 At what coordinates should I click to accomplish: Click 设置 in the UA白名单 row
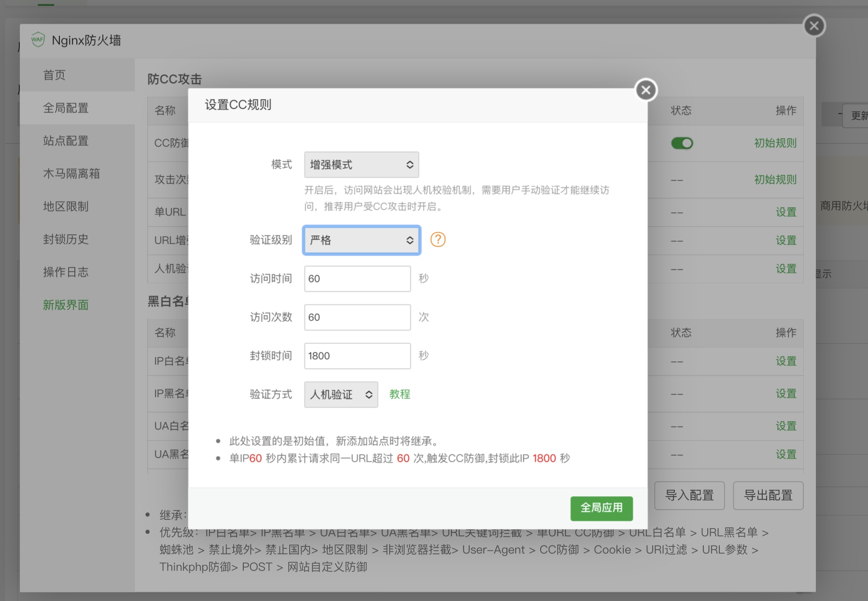coord(786,426)
